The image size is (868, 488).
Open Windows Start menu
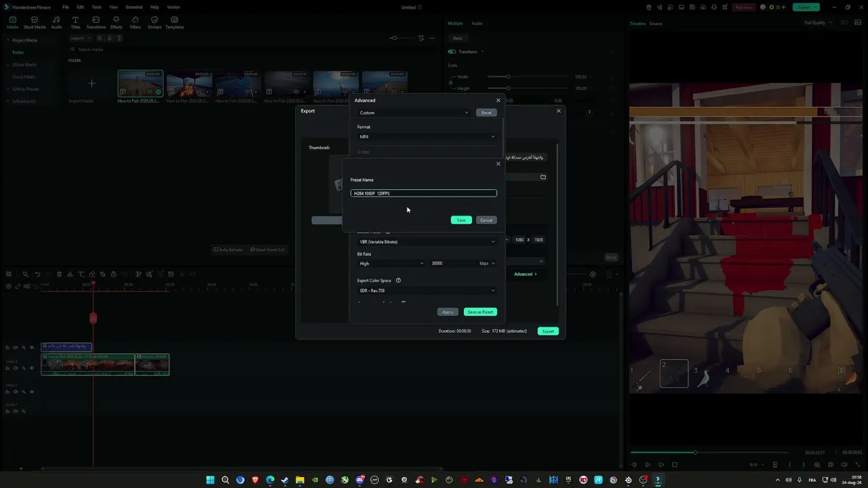(210, 480)
